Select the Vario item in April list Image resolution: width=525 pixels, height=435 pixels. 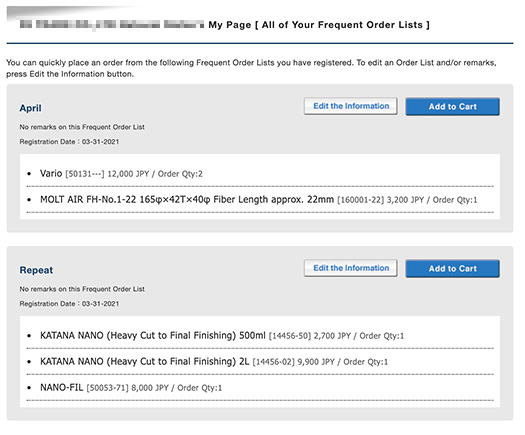(x=51, y=173)
